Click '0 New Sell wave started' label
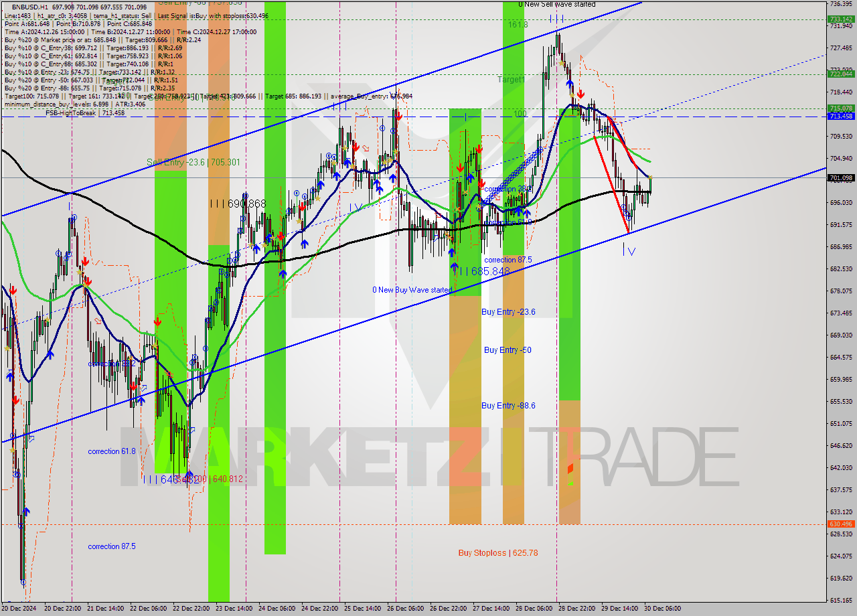This screenshot has height=616, width=857. [x=557, y=4]
